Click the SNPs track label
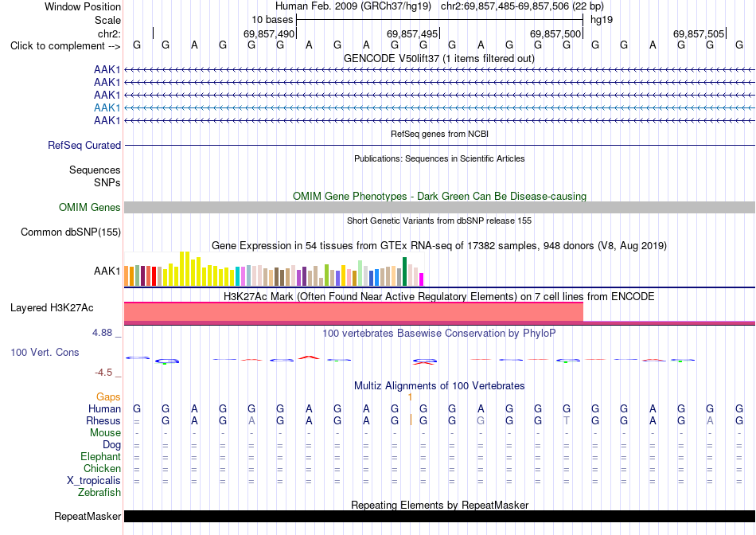Screen dimensions: 756x535 (x=107, y=183)
